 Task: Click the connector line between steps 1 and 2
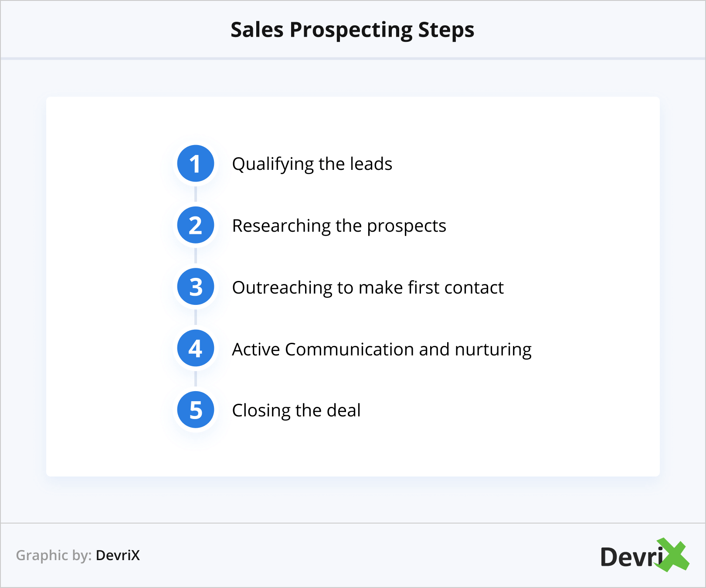195,194
